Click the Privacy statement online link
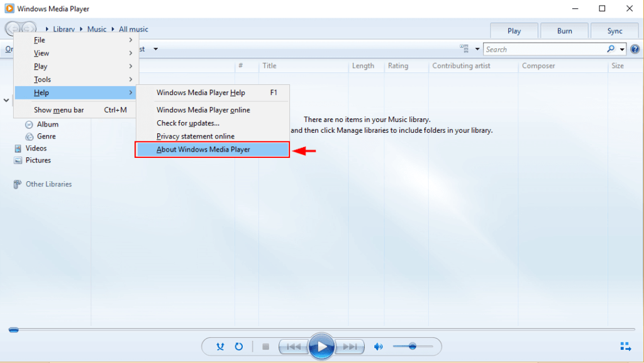Screen dimensions: 644x363 click(x=194, y=136)
